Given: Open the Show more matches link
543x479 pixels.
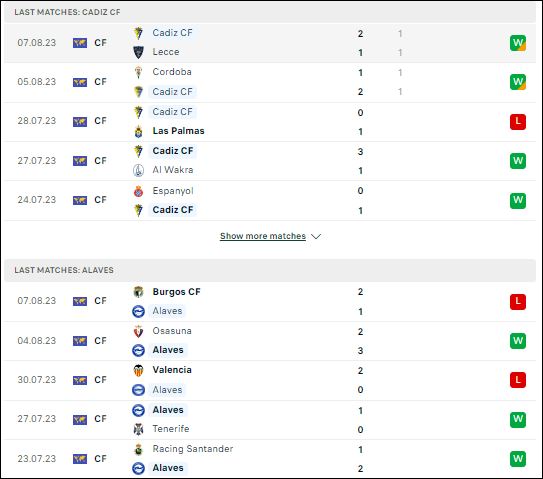Looking at the screenshot, I should 263,236.
